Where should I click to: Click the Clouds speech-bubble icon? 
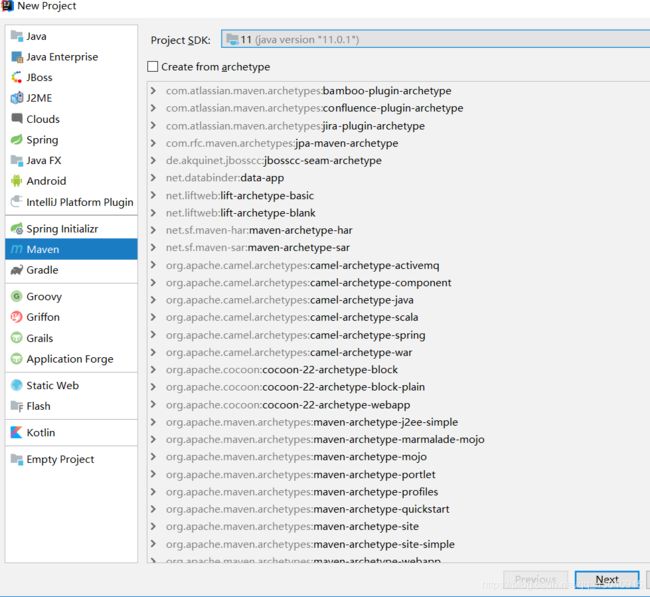coord(17,119)
